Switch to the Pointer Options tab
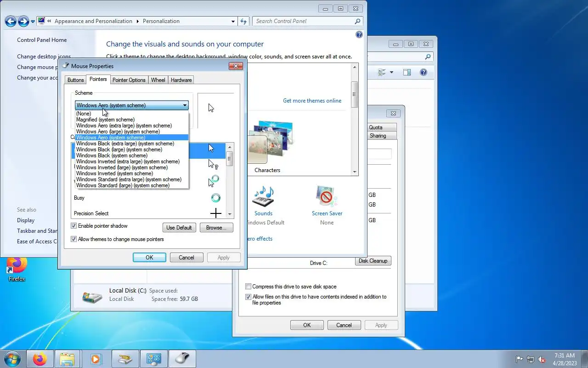Viewport: 588px width, 368px height. click(129, 80)
